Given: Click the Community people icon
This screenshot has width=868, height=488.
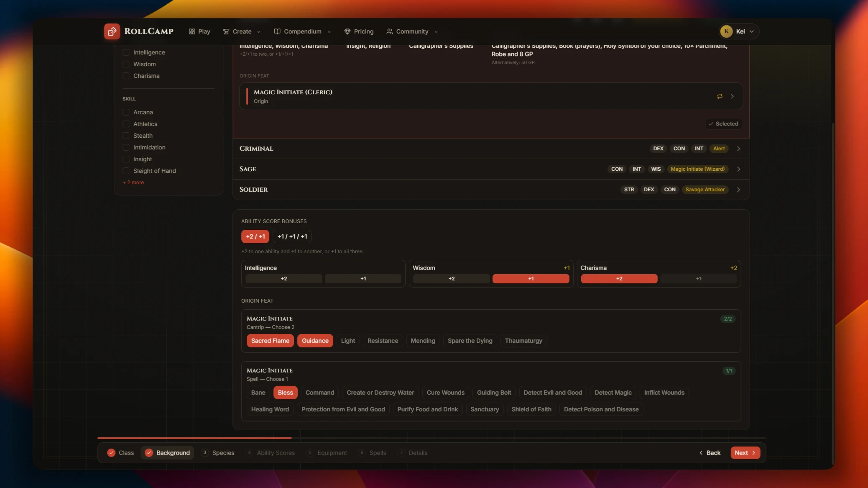Looking at the screenshot, I should pyautogui.click(x=389, y=31).
